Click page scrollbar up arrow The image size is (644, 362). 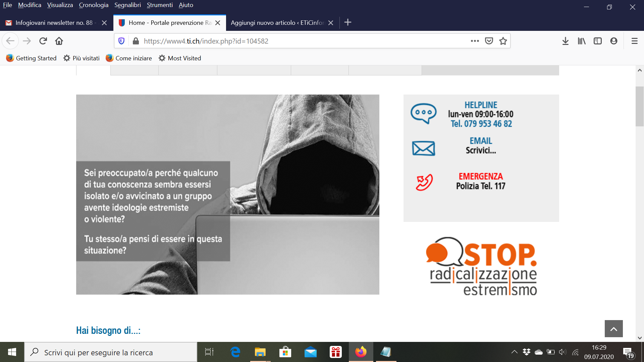[640, 70]
